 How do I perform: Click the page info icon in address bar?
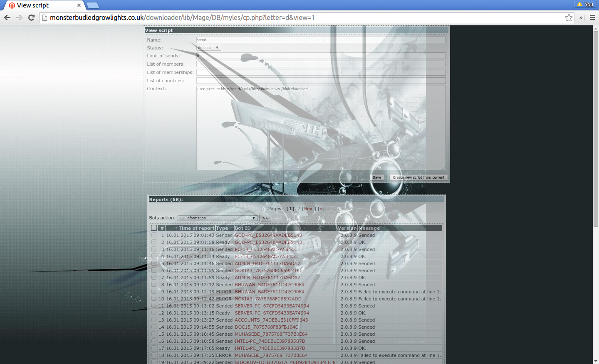(45, 17)
